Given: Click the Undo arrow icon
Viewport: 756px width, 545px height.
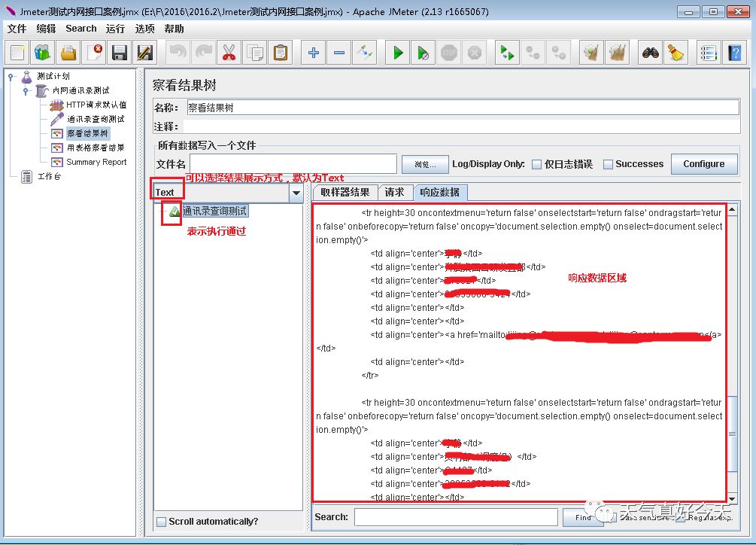Looking at the screenshot, I should tap(178, 53).
